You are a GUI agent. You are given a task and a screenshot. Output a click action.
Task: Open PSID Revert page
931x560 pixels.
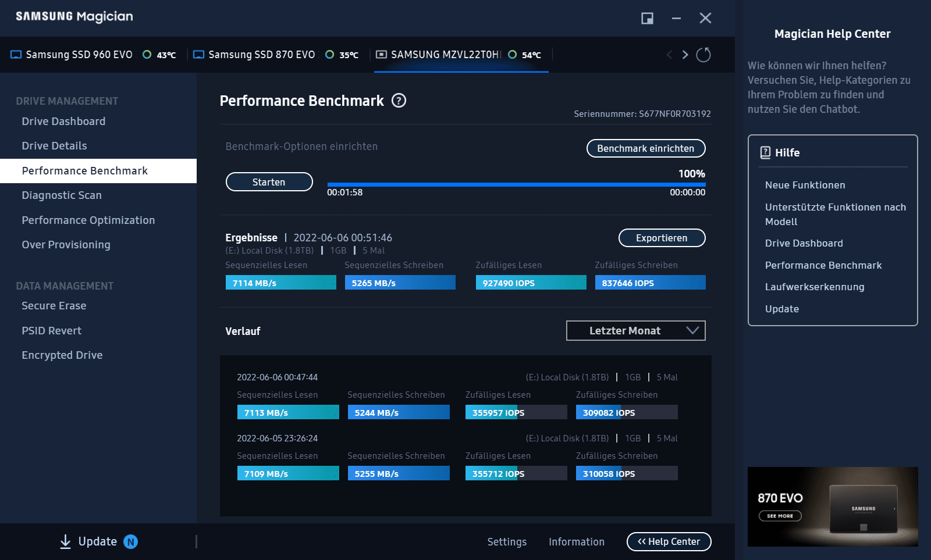52,331
